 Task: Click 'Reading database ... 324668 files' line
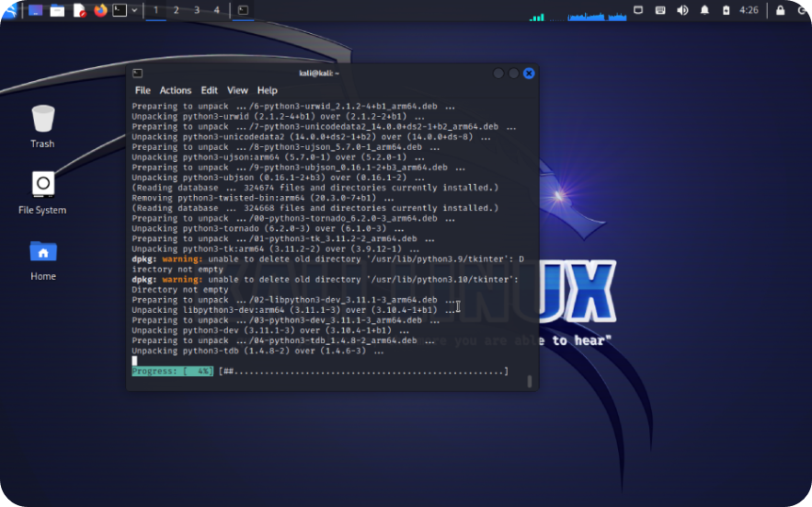tap(315, 208)
